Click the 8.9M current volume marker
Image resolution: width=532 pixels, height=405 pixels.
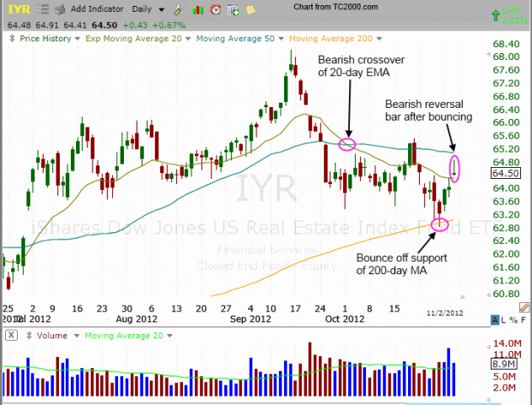point(504,364)
